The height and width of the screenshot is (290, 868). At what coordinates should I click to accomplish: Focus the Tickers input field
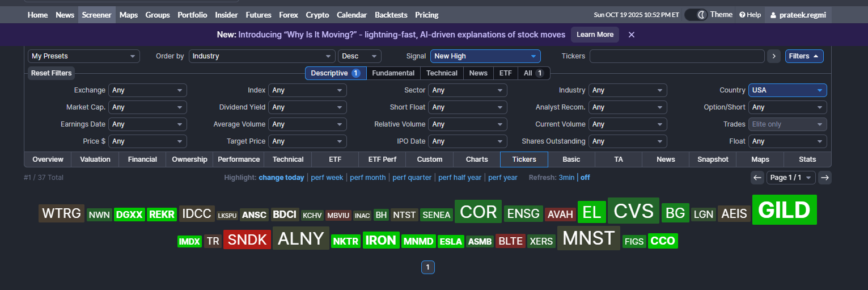677,56
